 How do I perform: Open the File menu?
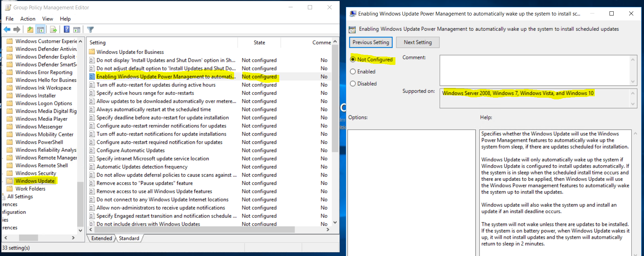(x=10, y=19)
